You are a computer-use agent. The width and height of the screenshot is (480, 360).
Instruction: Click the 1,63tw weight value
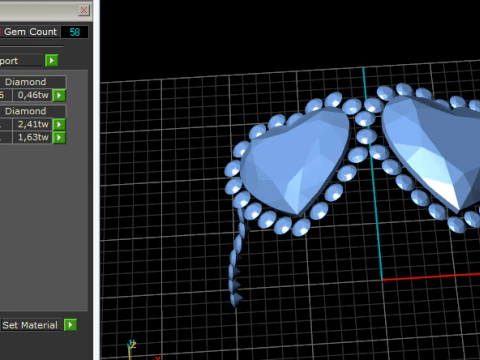click(33, 137)
